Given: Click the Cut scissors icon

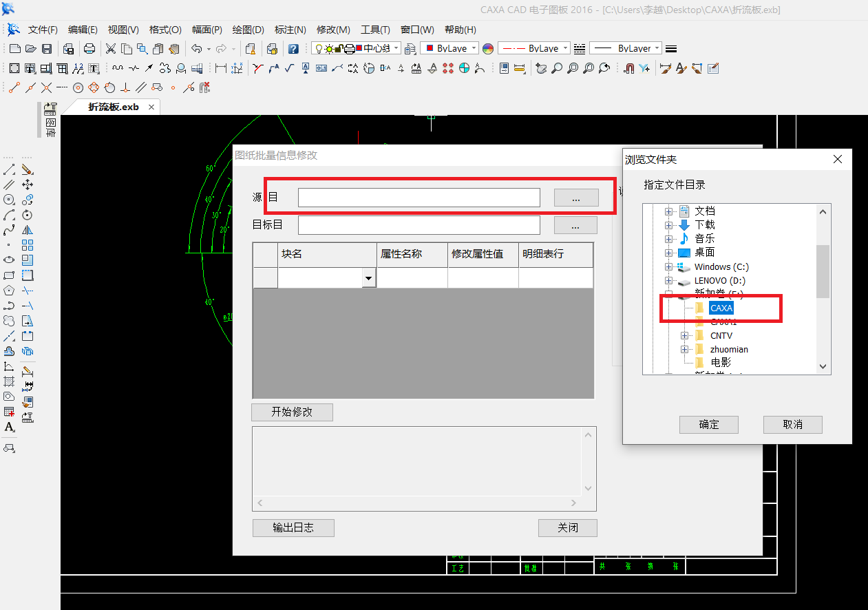Looking at the screenshot, I should 111,49.
